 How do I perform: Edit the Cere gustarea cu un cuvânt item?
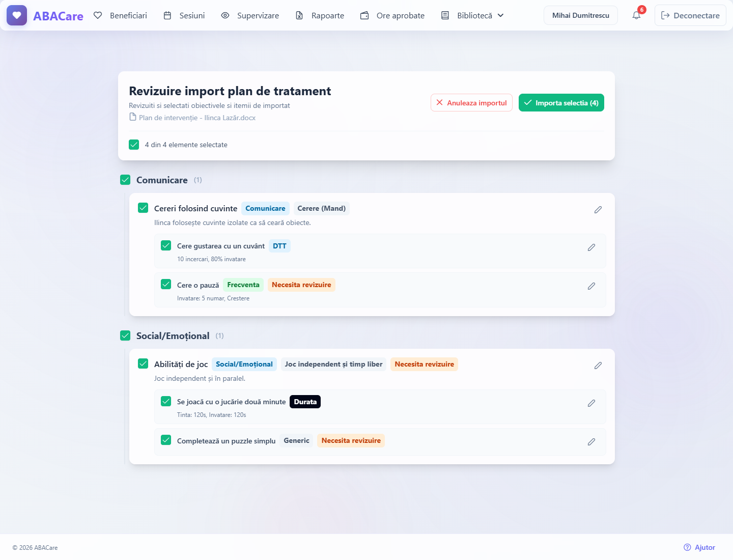[591, 247]
